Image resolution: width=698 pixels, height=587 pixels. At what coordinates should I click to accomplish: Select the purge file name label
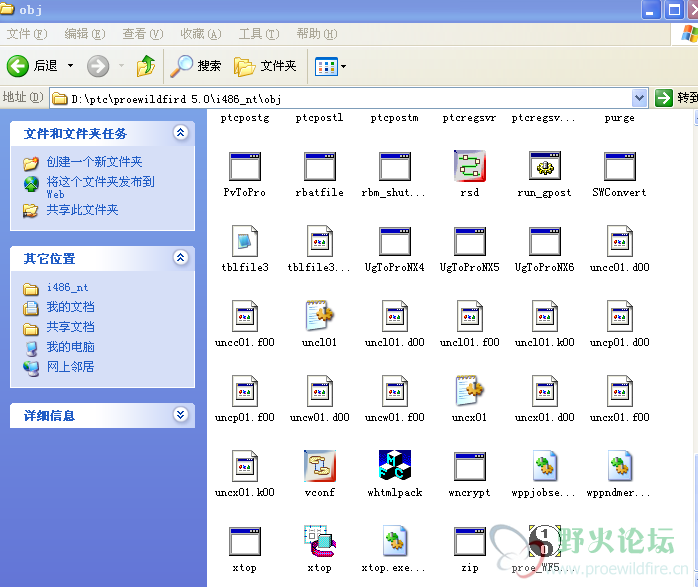tap(620, 118)
